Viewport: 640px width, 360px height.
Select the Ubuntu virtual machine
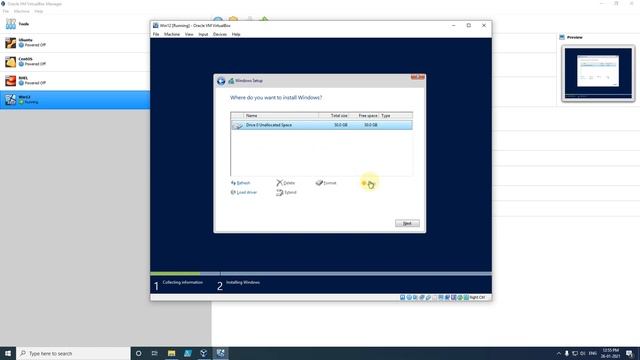[x=75, y=43]
